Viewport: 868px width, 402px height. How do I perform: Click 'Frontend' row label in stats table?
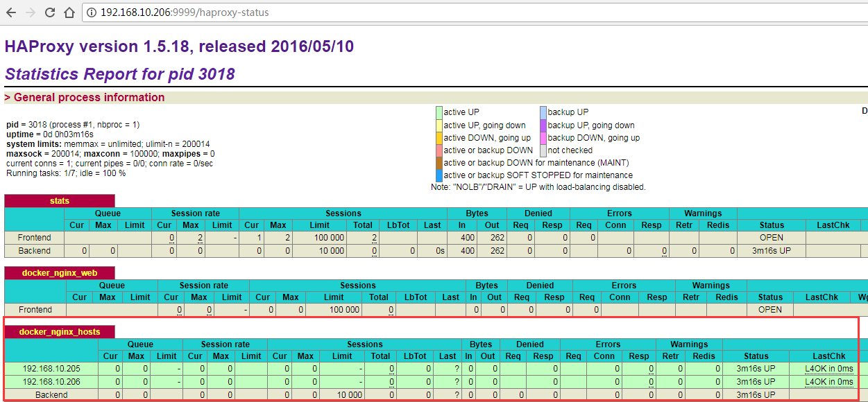(x=35, y=238)
